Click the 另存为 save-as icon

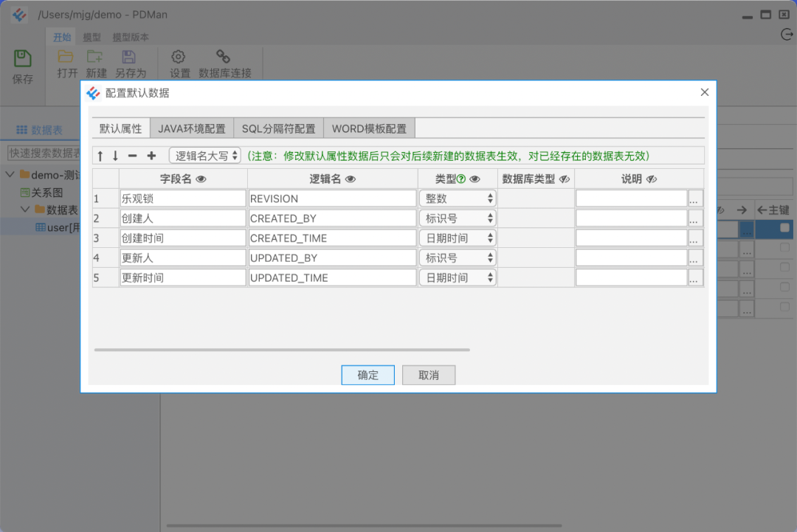coord(128,56)
